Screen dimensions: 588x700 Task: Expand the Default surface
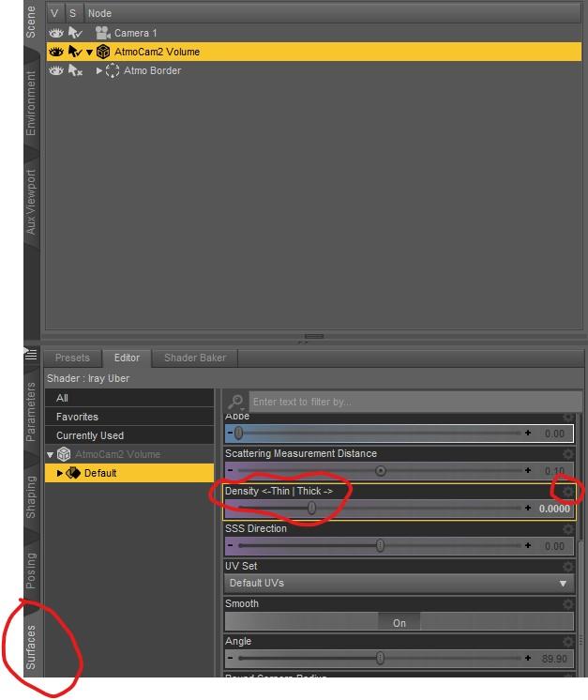tap(60, 473)
